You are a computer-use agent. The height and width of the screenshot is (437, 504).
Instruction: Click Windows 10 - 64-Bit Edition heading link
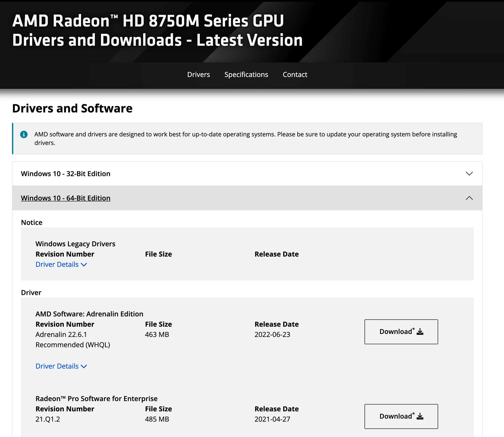(x=66, y=198)
